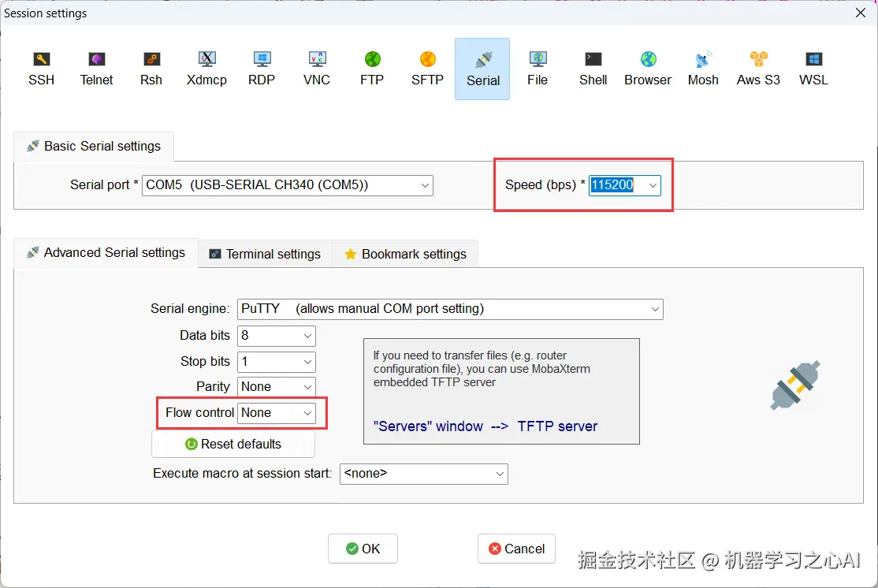Click the Reset defaults button
This screenshot has width=878, height=588.
(x=233, y=444)
